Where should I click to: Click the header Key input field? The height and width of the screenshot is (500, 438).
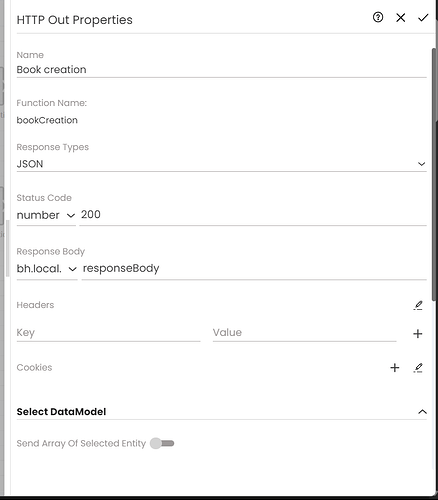click(108, 333)
